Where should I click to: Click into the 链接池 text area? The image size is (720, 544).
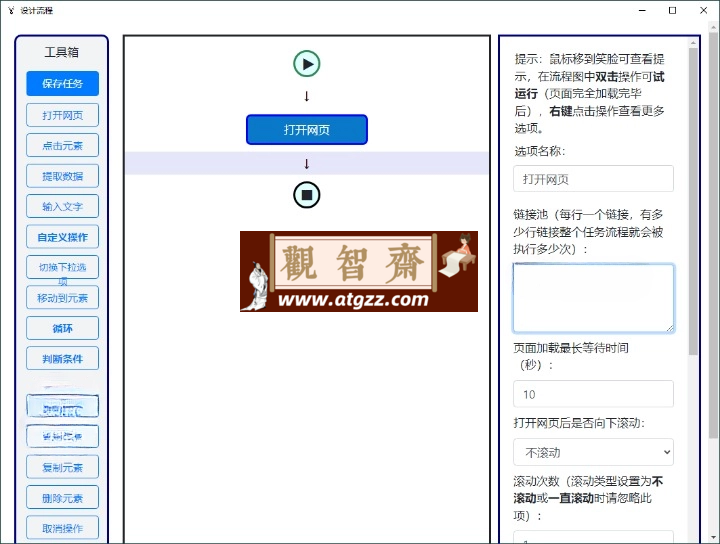[x=593, y=298]
